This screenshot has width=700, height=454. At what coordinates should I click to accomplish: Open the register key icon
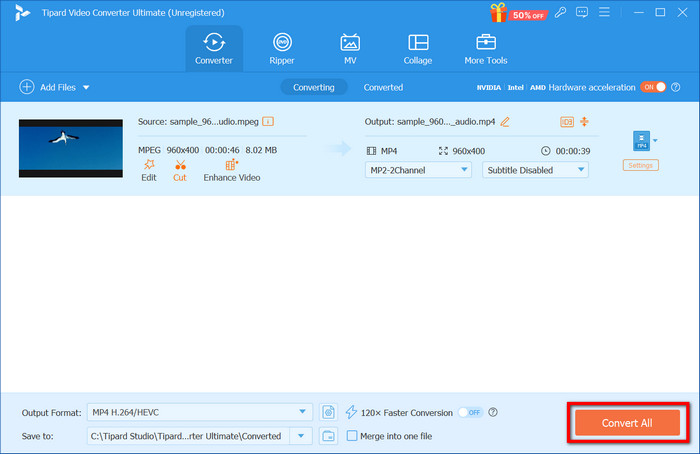click(560, 12)
